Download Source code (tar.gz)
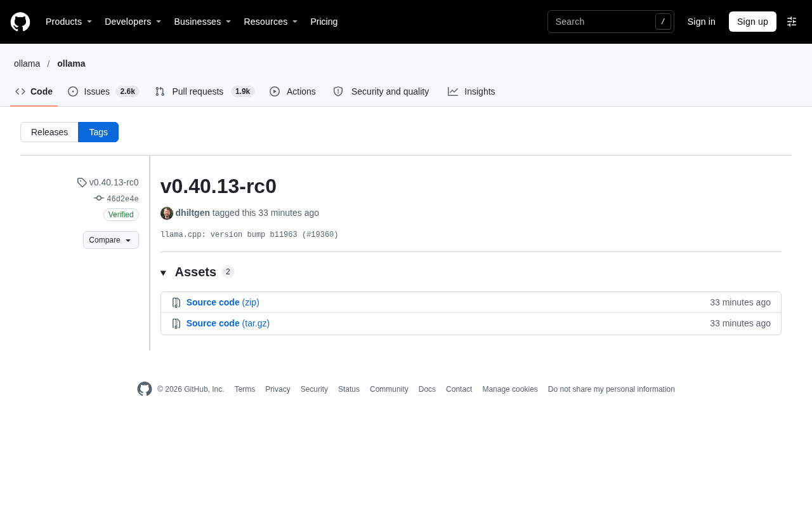Image resolution: width=812 pixels, height=508 pixels. 228,323
